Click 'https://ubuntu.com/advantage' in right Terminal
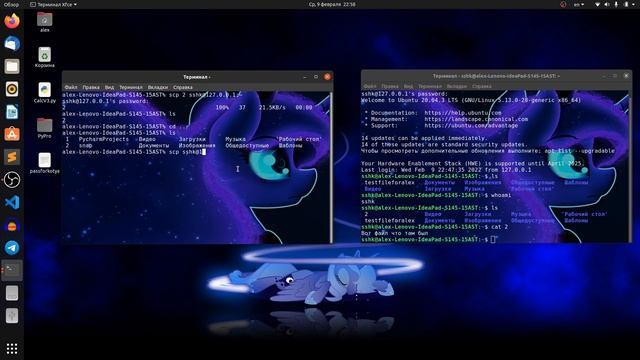The image size is (640, 360). pos(471,126)
